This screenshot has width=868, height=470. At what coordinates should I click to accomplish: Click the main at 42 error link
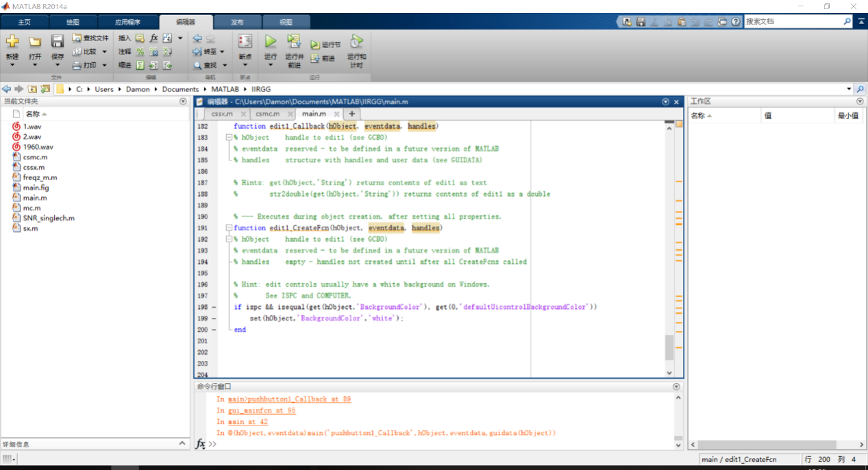click(x=247, y=422)
